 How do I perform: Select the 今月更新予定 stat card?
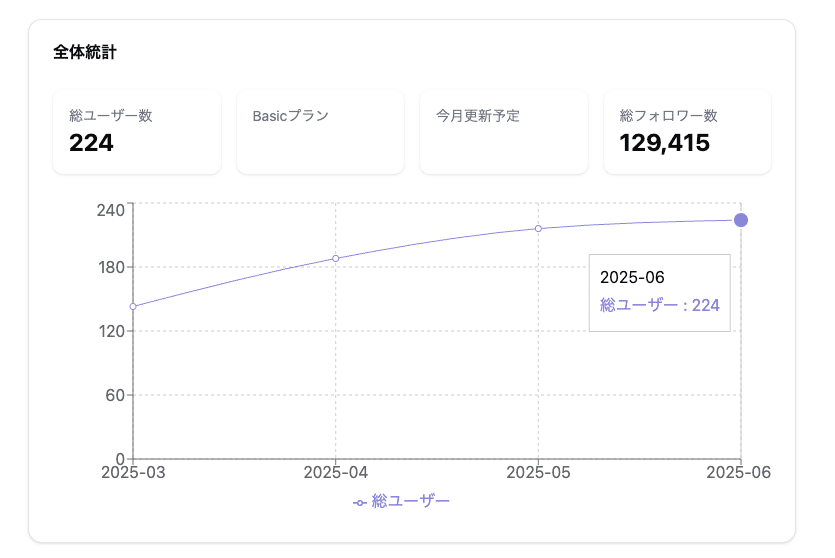pos(504,131)
